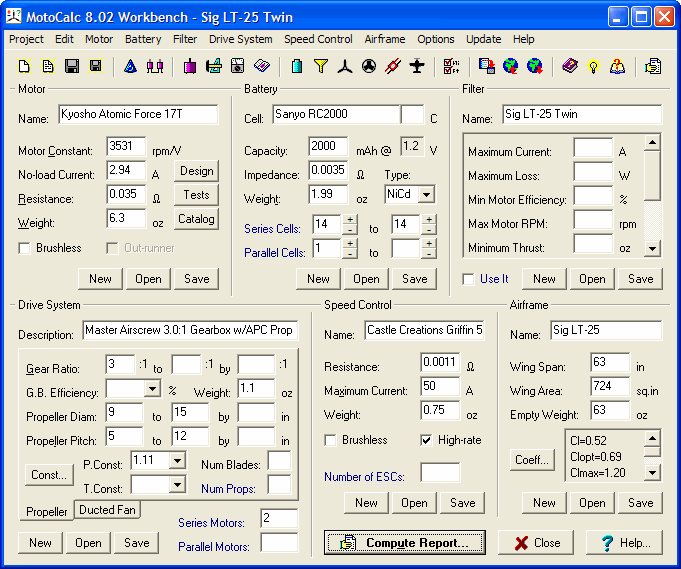Click the update-from-file document icon
The height and width of the screenshot is (569, 681).
coord(487,66)
